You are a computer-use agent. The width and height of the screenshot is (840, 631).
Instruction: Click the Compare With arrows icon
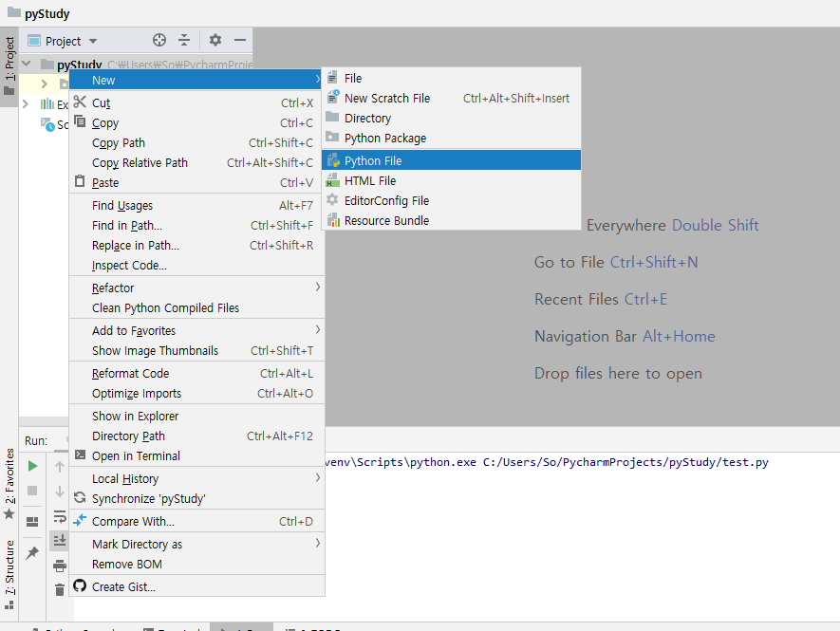point(80,520)
